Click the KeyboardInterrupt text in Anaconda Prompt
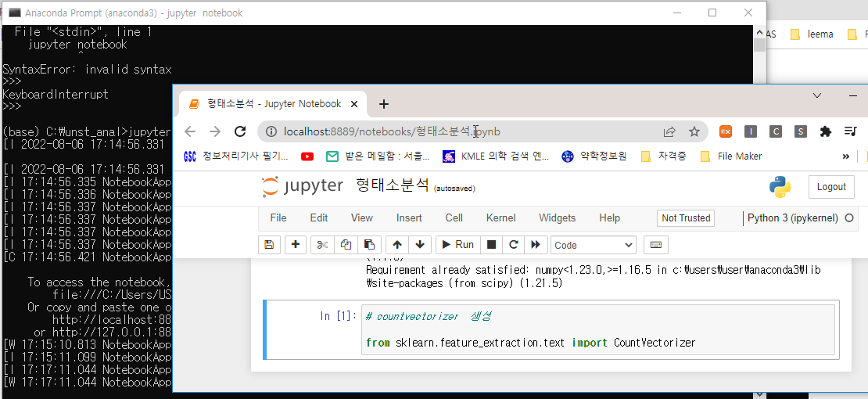868x399 pixels. pos(56,94)
